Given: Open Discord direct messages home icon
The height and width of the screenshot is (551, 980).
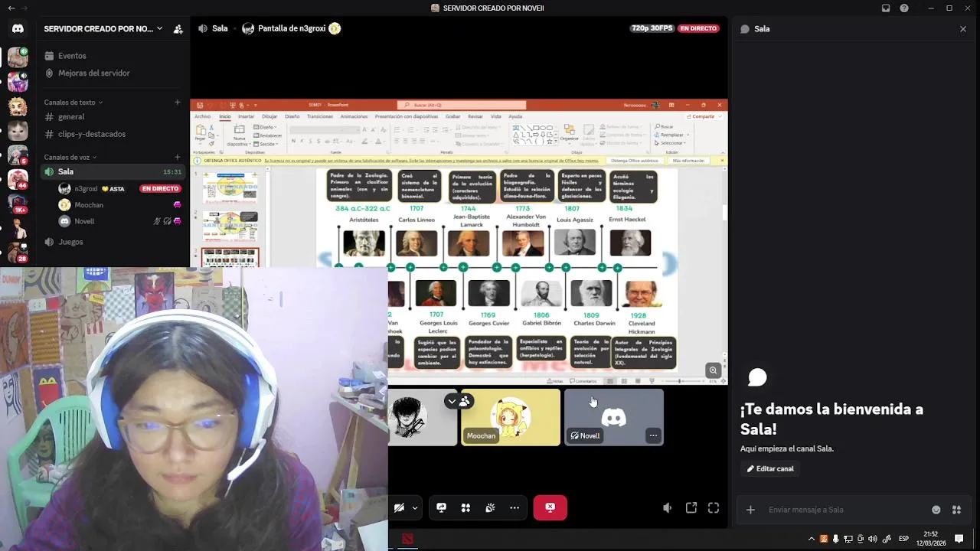Looking at the screenshot, I should click(18, 28).
